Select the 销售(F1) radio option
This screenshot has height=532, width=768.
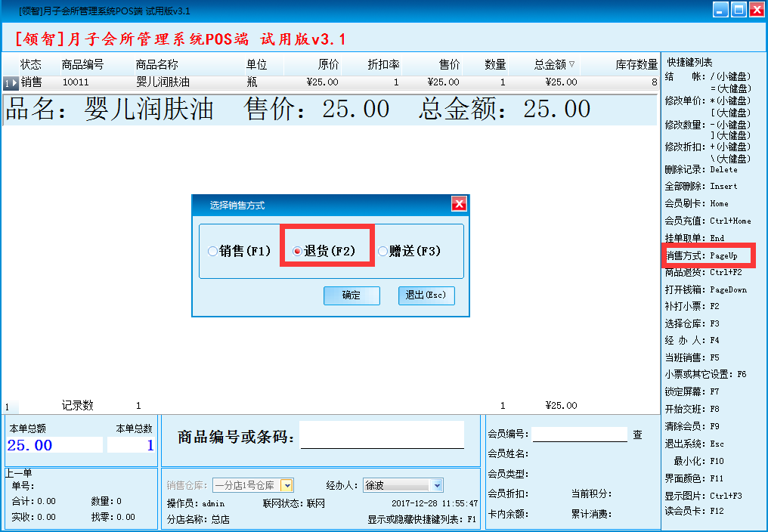click(x=212, y=252)
